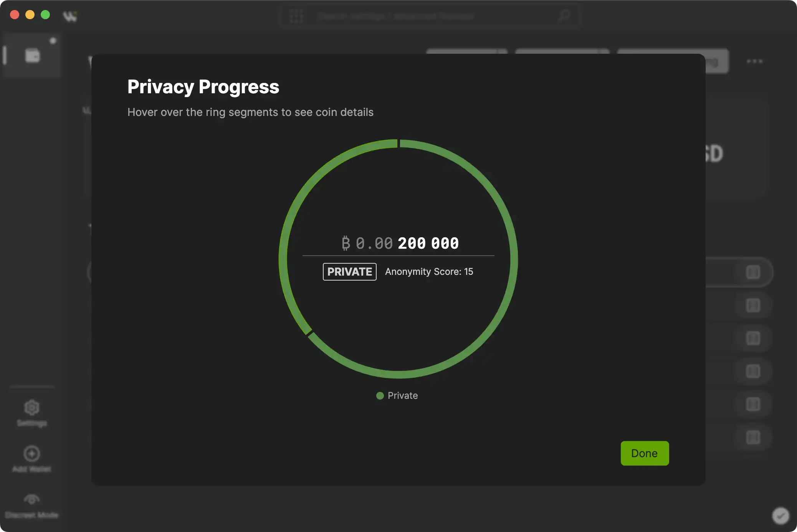The height and width of the screenshot is (532, 797).
Task: Click the wallet icon at the sidebar top
Action: (x=32, y=56)
